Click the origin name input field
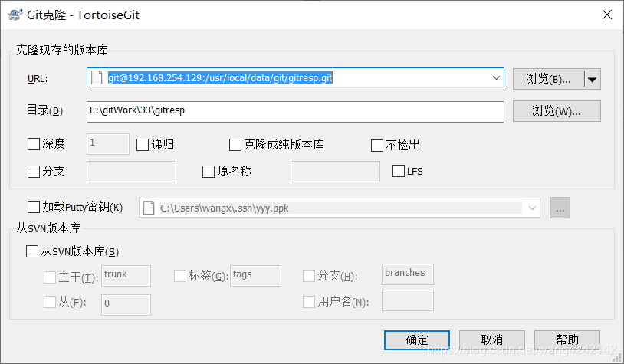 [335, 172]
